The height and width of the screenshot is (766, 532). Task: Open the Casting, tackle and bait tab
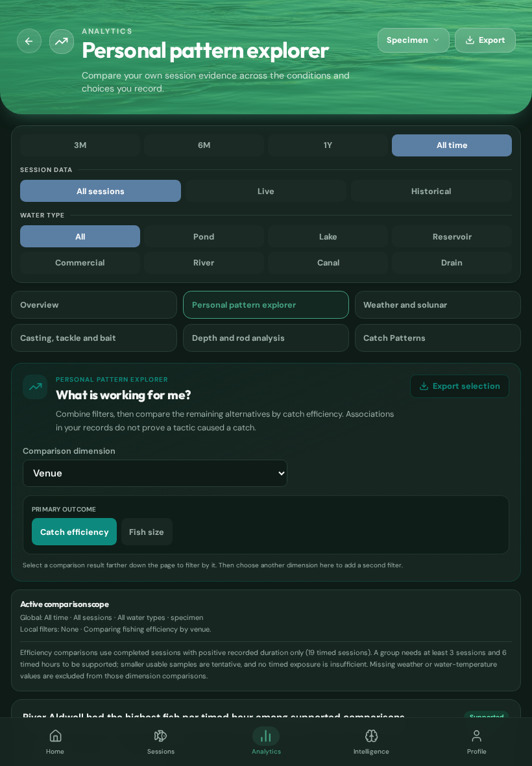click(x=94, y=338)
